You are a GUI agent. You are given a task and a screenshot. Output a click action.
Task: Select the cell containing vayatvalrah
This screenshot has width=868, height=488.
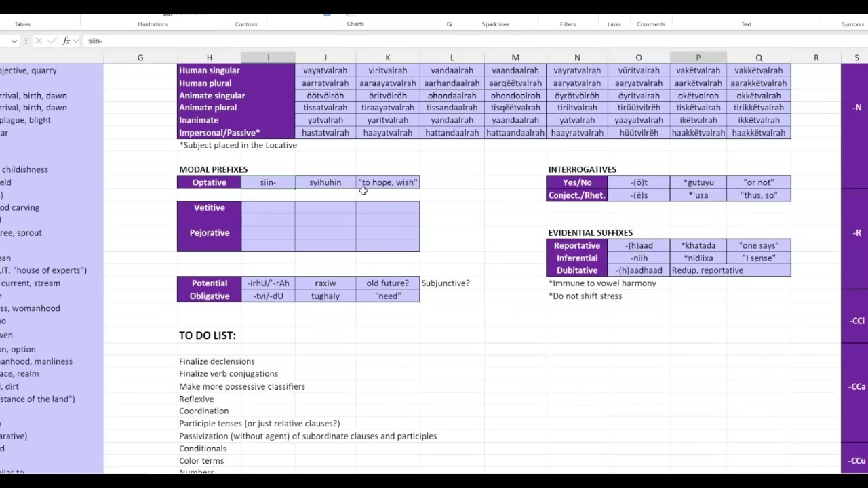tap(325, 70)
